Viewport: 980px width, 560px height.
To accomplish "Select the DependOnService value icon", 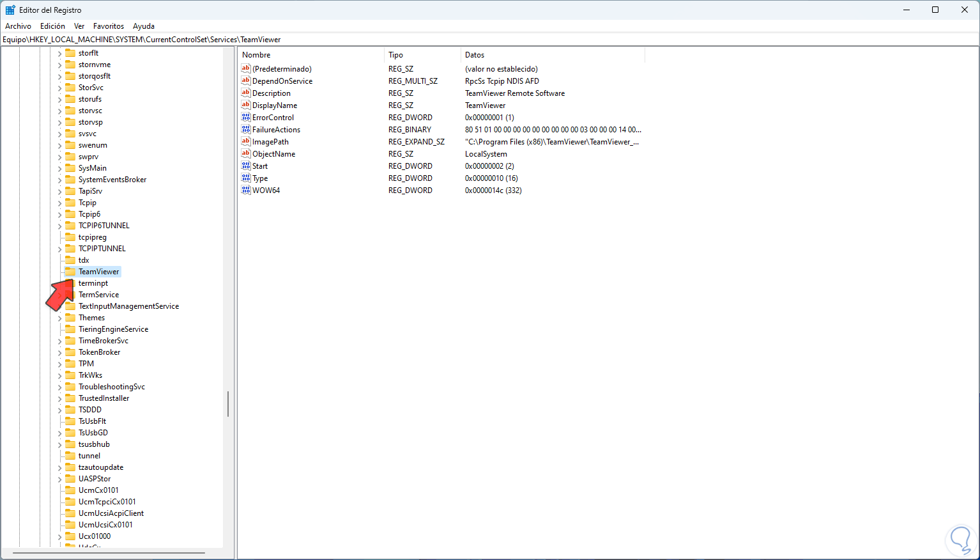I will [x=246, y=81].
